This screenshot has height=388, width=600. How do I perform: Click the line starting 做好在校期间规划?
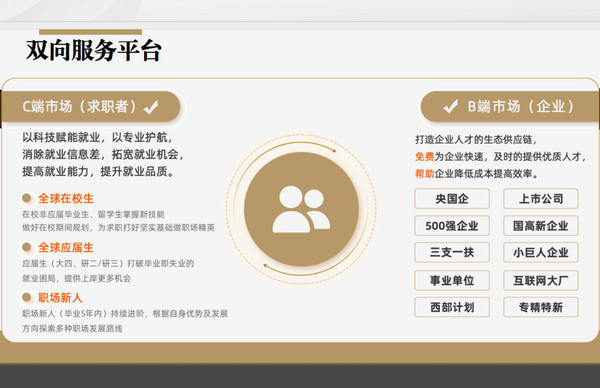coord(118,228)
